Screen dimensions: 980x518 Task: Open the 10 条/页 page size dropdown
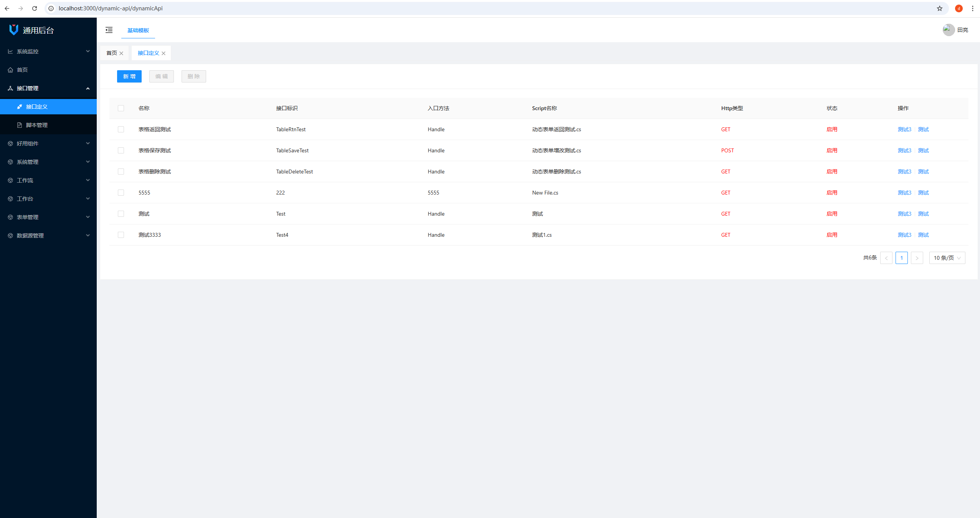(947, 258)
